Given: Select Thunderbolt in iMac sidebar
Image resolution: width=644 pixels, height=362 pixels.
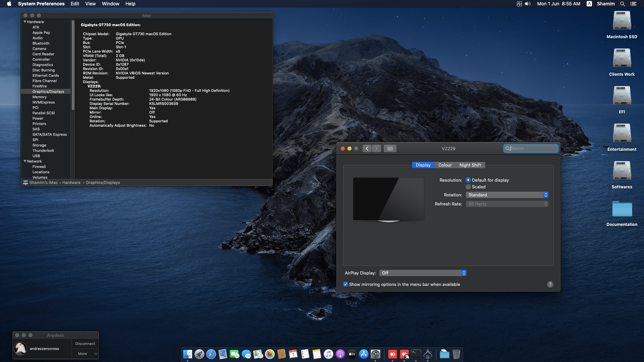Looking at the screenshot, I should click(43, 150).
